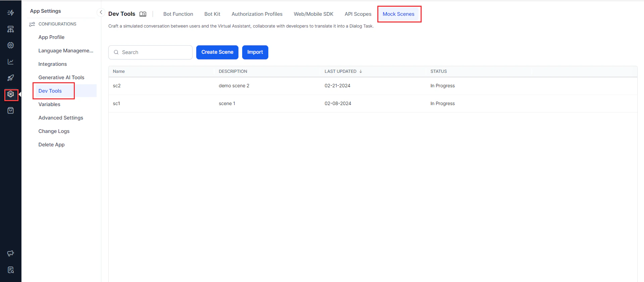Switch to the Bot Function tab
644x282 pixels.
click(x=178, y=14)
